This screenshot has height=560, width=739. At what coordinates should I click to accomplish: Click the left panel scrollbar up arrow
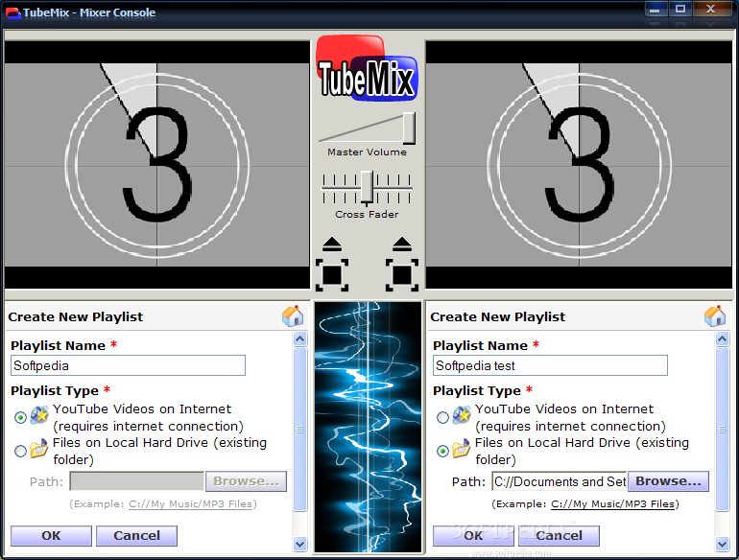[299, 339]
